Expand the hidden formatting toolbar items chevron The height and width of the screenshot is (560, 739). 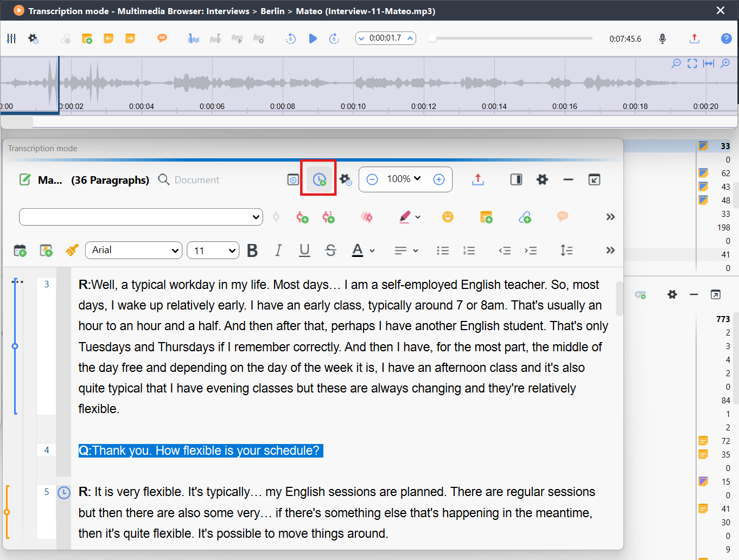(x=610, y=250)
